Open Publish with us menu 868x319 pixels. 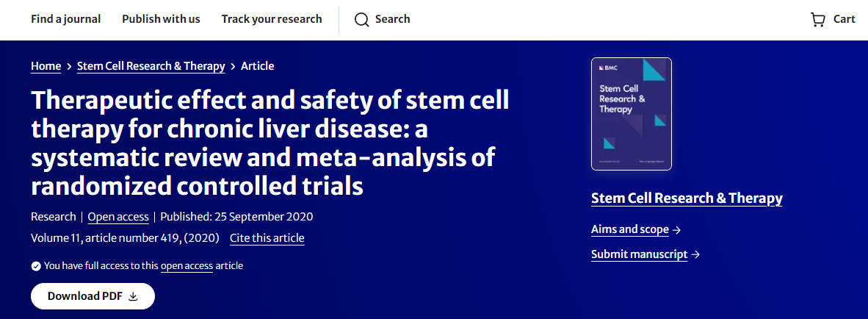pyautogui.click(x=161, y=19)
